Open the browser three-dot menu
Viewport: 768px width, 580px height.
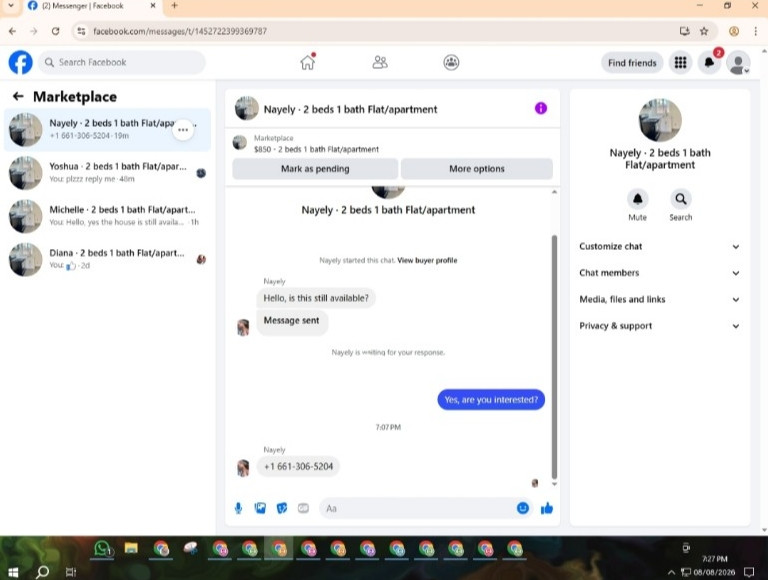click(755, 31)
